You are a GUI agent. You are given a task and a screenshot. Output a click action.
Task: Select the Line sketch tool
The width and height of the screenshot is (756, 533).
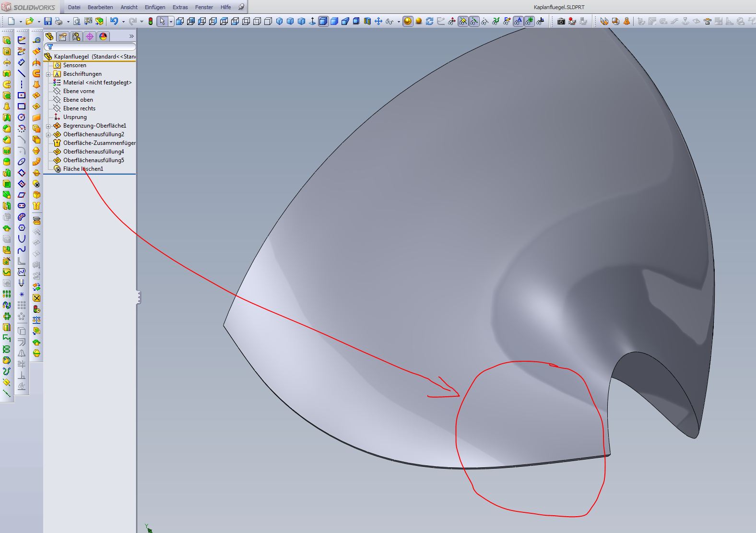coord(22,73)
